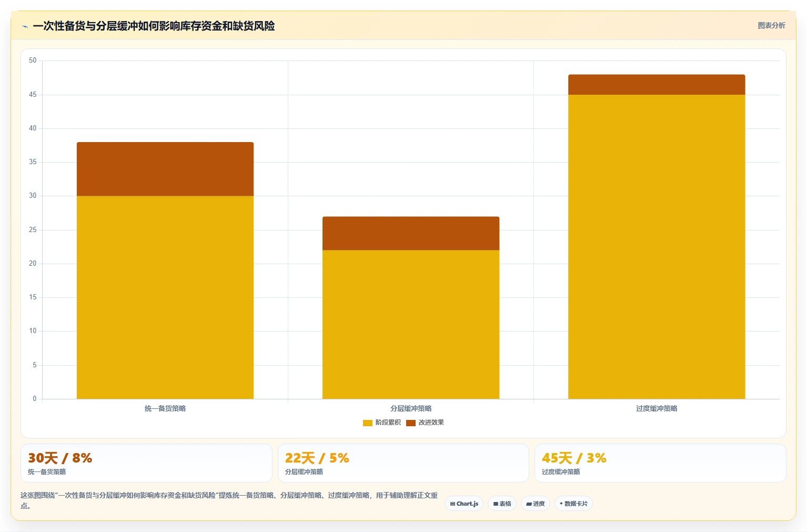Image resolution: width=807 pixels, height=532 pixels.
Task: Select the 进度 tag chip
Action: click(536, 504)
